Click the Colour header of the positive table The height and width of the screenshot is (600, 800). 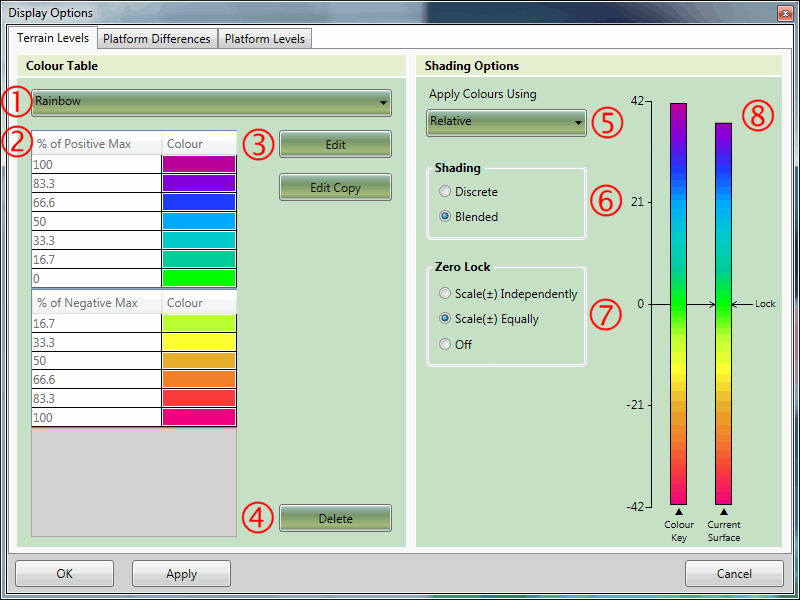pyautogui.click(x=199, y=144)
